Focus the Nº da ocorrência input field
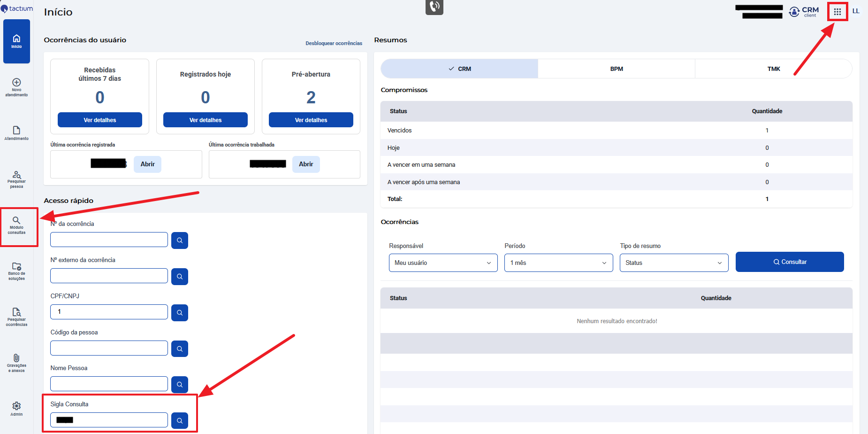The image size is (868, 434). 109,240
